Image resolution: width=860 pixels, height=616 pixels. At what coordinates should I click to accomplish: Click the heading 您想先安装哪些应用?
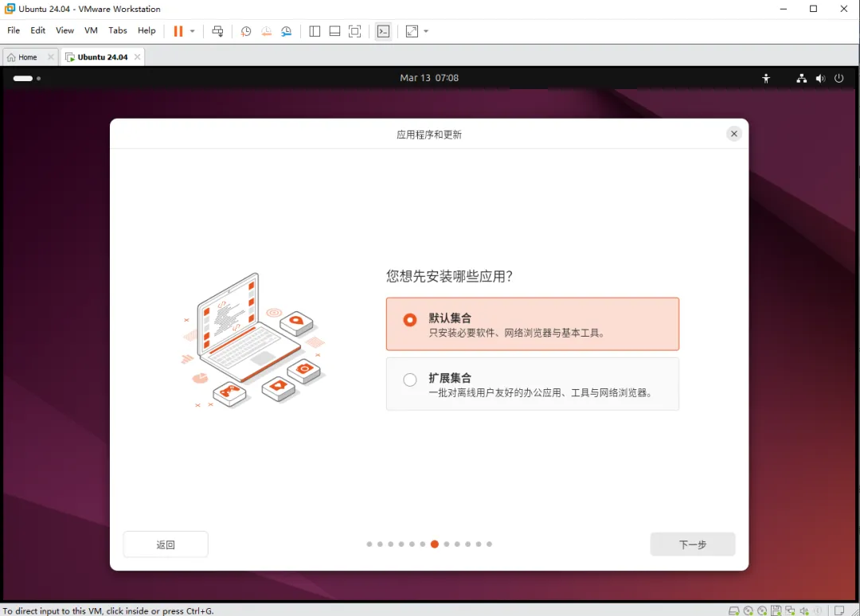pos(449,275)
